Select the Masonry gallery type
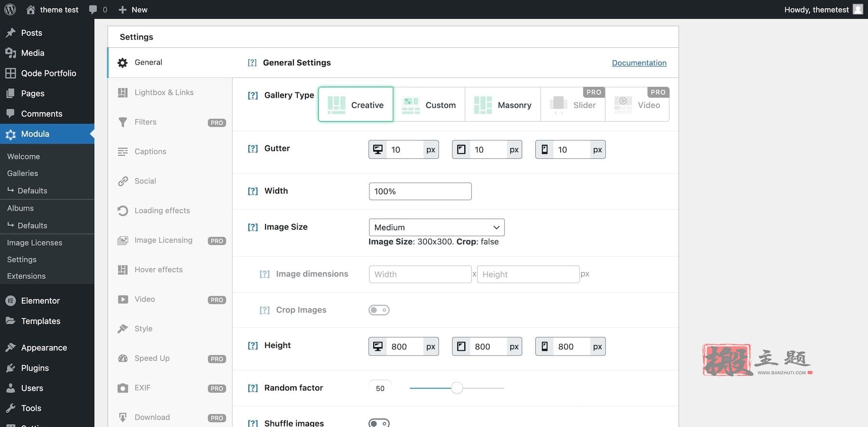 click(x=503, y=104)
